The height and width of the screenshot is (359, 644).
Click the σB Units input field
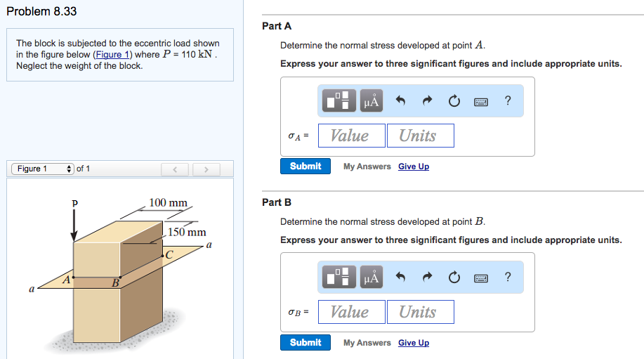coord(421,312)
